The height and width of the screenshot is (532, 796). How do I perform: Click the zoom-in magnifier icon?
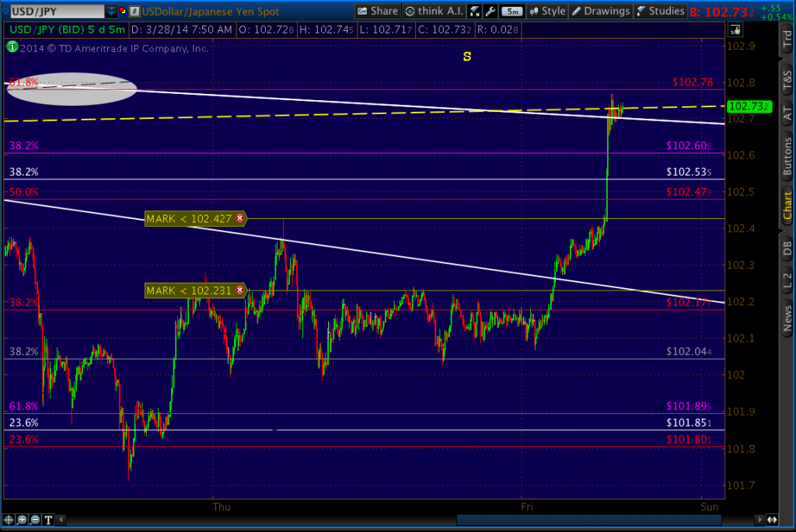21,519
